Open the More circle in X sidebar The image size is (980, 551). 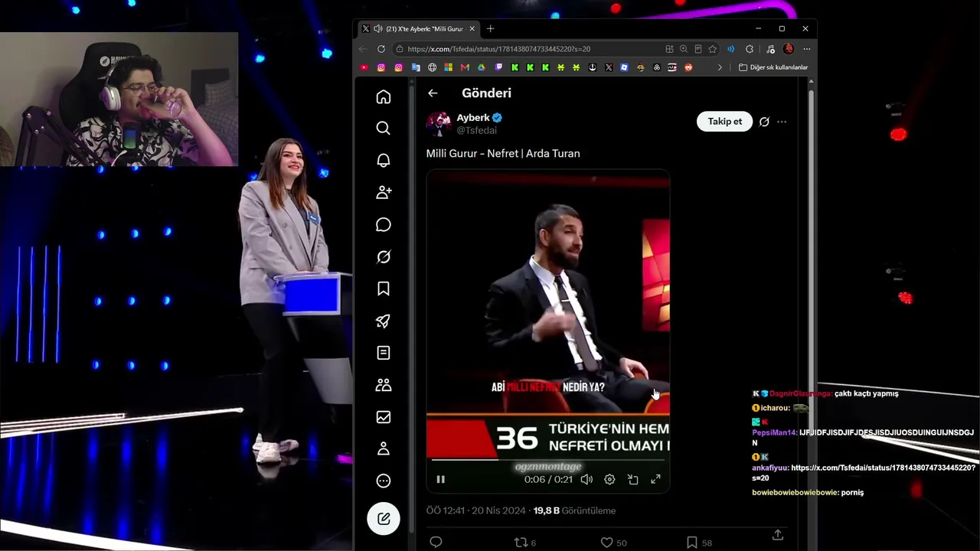point(384,481)
